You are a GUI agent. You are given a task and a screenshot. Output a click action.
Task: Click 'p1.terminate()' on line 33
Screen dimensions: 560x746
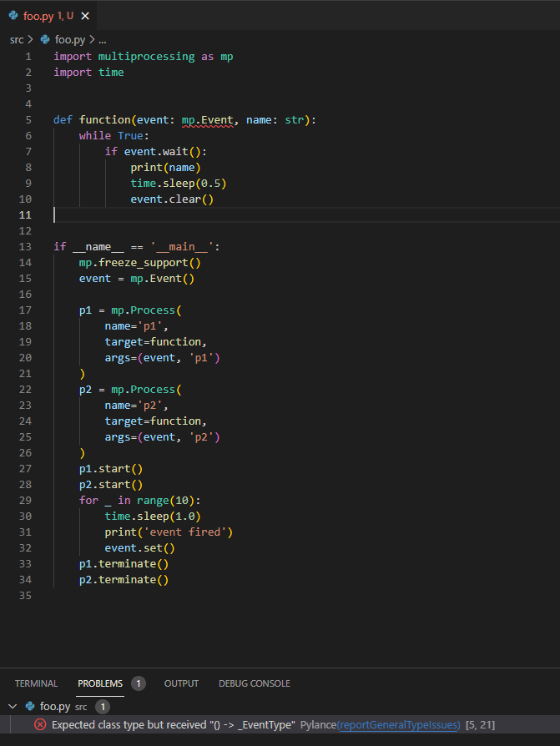124,564
